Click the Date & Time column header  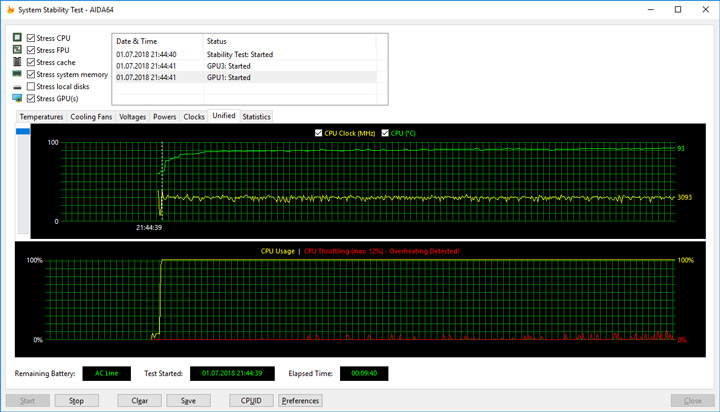158,41
